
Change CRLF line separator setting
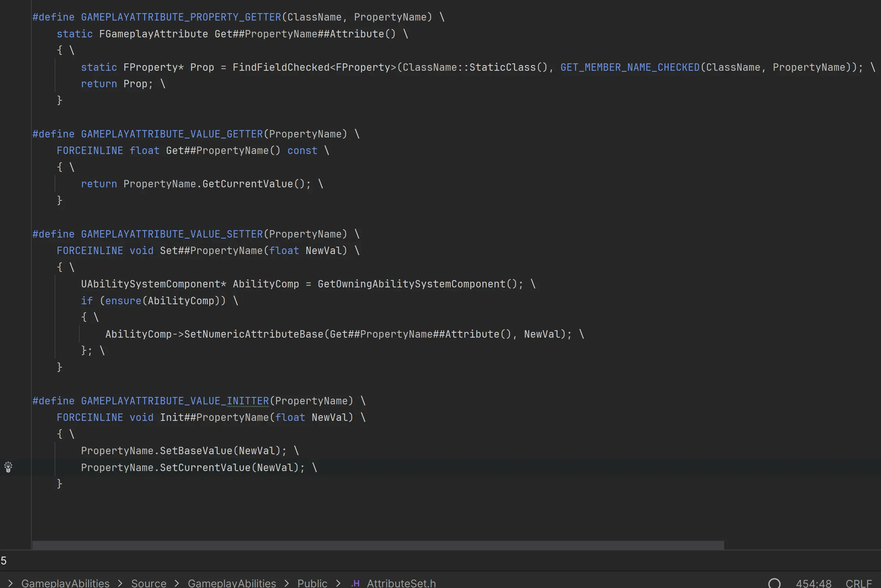click(x=858, y=583)
